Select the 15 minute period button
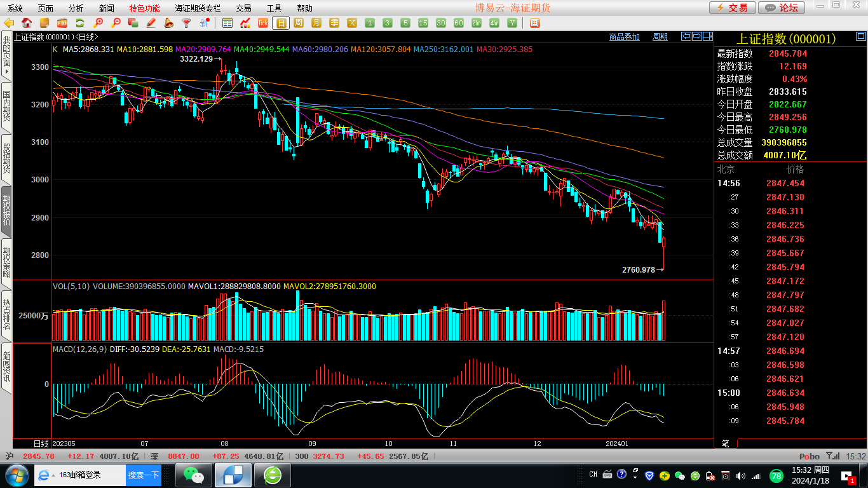 point(423,23)
